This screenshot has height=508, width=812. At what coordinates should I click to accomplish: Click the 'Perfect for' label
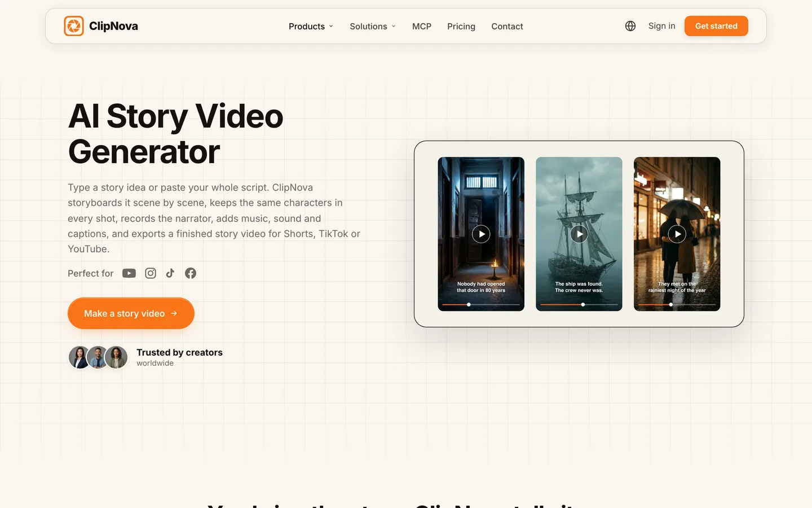point(90,273)
